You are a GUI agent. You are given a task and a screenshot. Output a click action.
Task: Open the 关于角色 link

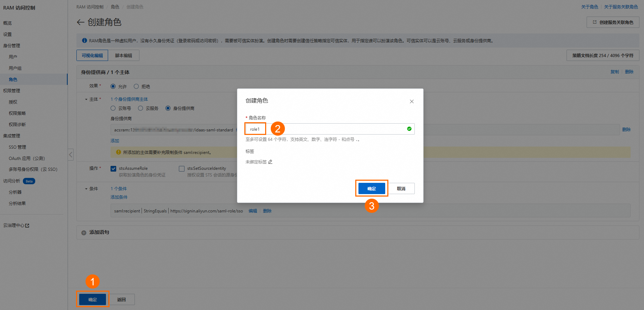[590, 7]
